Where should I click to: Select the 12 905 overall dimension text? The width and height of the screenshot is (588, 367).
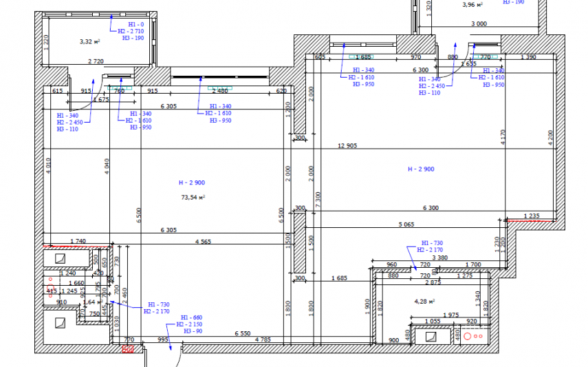[x=347, y=146]
